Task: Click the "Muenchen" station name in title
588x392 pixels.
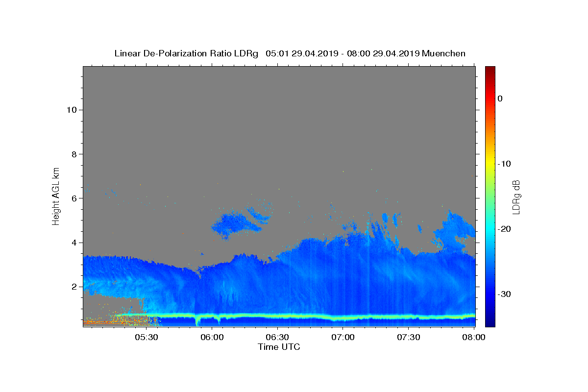Action: [x=443, y=54]
